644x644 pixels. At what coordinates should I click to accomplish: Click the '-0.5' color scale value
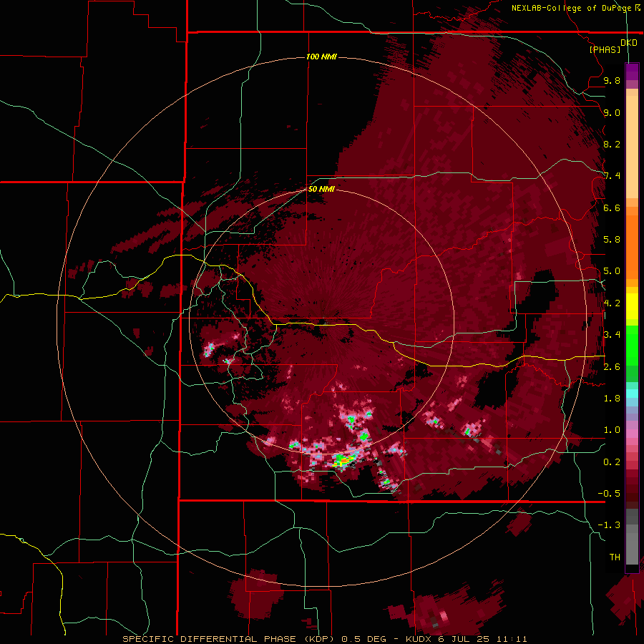(609, 493)
